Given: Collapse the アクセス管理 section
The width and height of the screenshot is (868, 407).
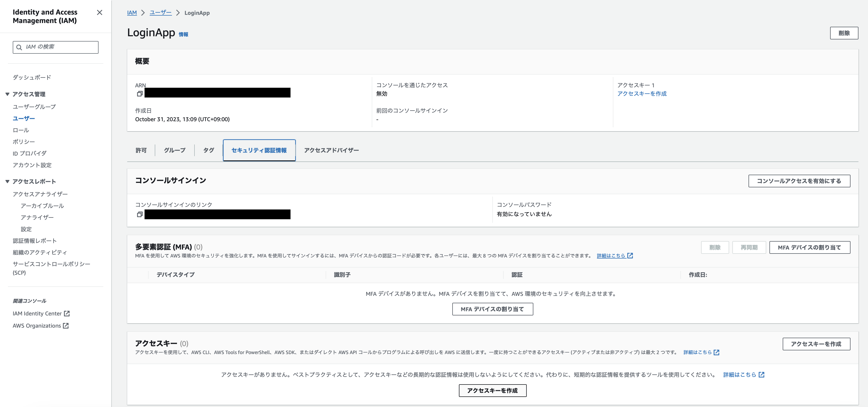Looking at the screenshot, I should (x=7, y=94).
